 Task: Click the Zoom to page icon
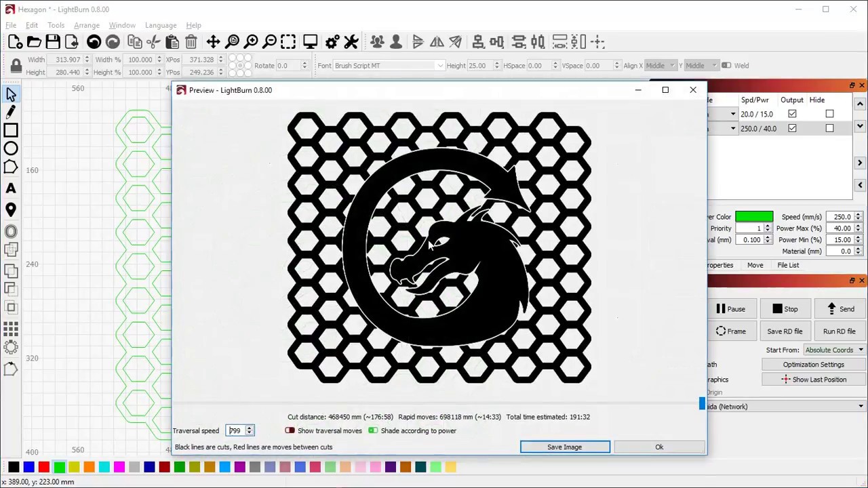[233, 42]
